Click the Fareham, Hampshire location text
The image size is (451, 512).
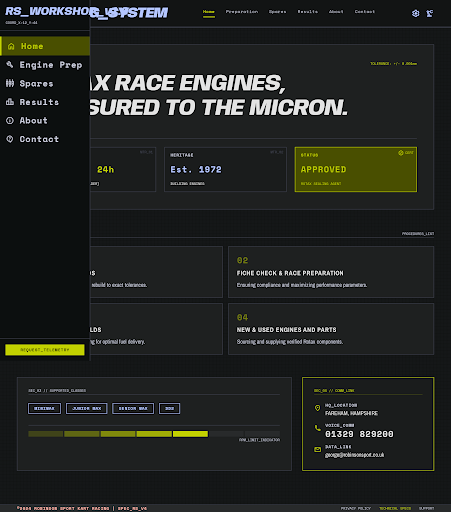351,413
